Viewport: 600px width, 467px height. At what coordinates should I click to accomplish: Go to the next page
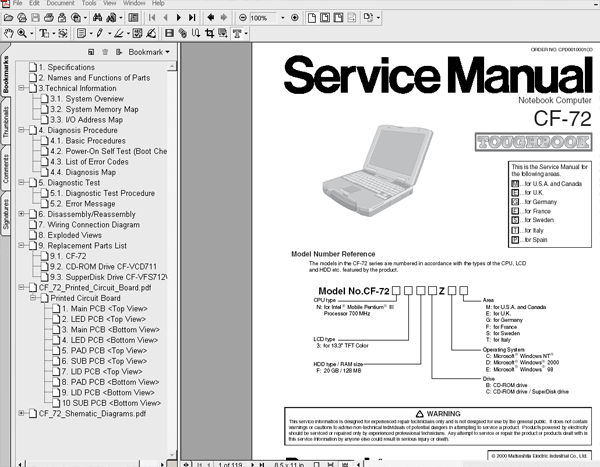click(179, 18)
